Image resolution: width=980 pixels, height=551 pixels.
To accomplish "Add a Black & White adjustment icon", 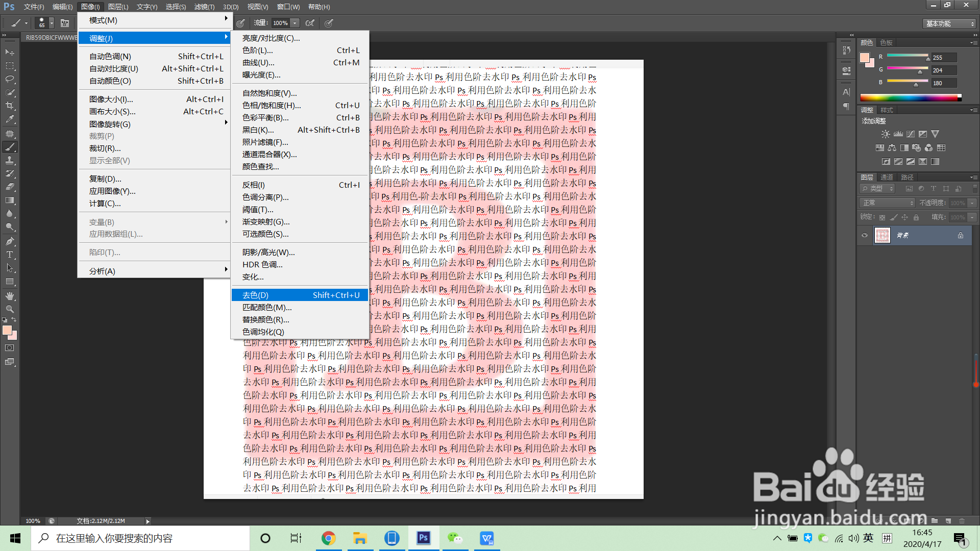I will [x=904, y=148].
